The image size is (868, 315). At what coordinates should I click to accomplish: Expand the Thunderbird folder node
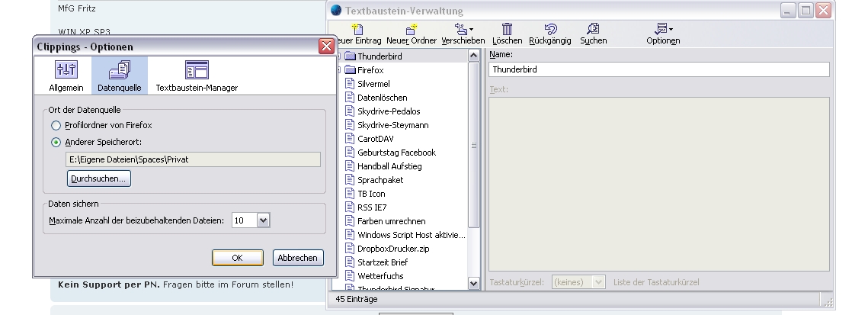(338, 56)
